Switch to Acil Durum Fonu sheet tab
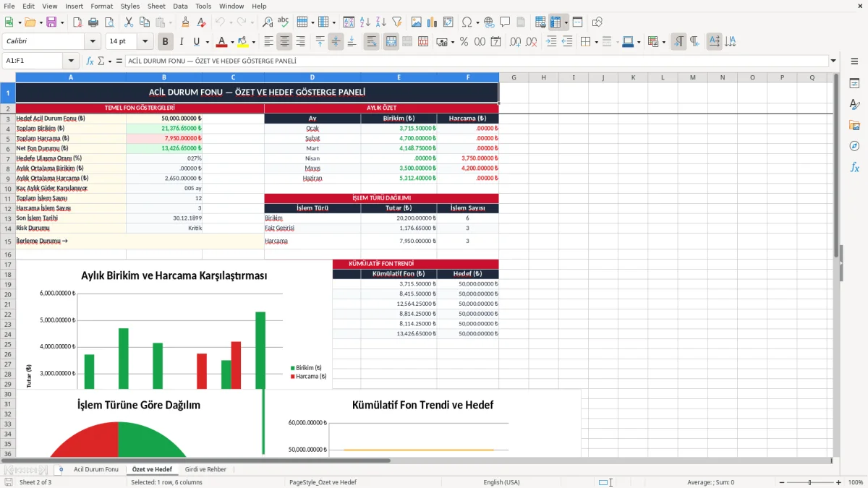The image size is (868, 488). (95, 469)
